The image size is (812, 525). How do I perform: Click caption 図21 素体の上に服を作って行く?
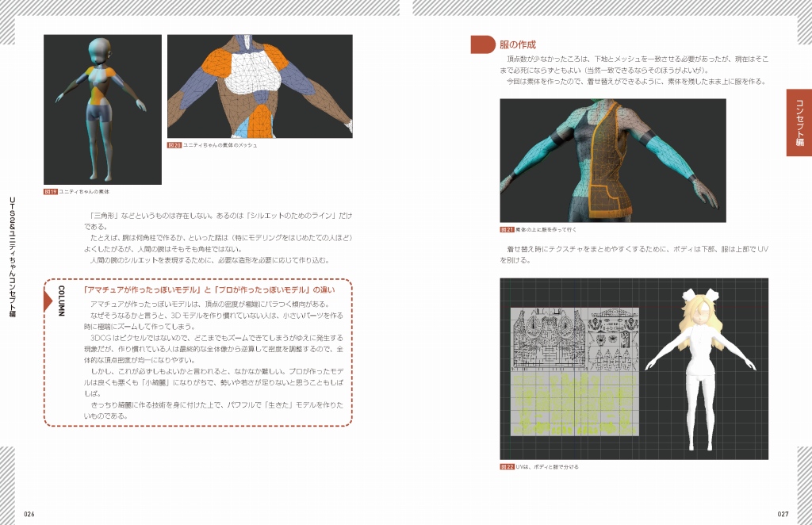(x=538, y=229)
